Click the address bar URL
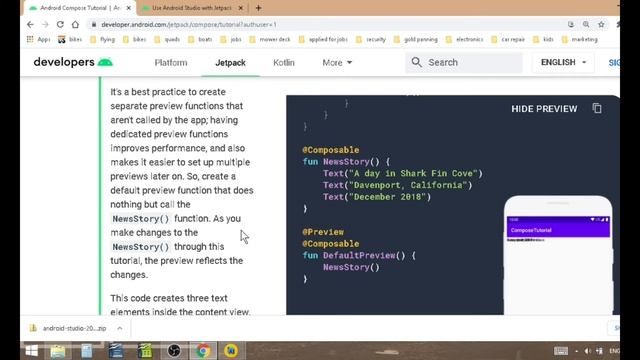The height and width of the screenshot is (360, 640). click(189, 24)
